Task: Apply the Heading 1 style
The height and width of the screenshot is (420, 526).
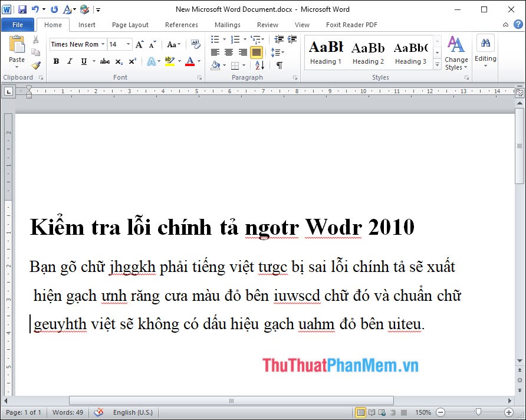Action: (x=326, y=52)
